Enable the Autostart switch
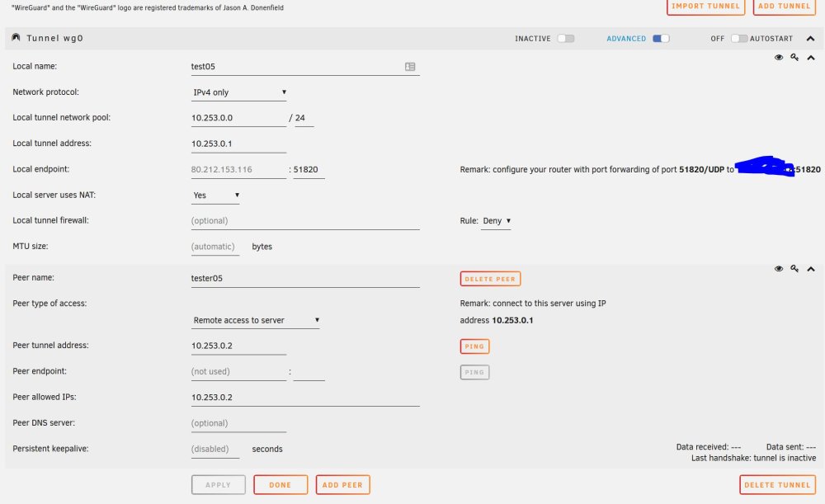825x504 pixels. (x=738, y=39)
